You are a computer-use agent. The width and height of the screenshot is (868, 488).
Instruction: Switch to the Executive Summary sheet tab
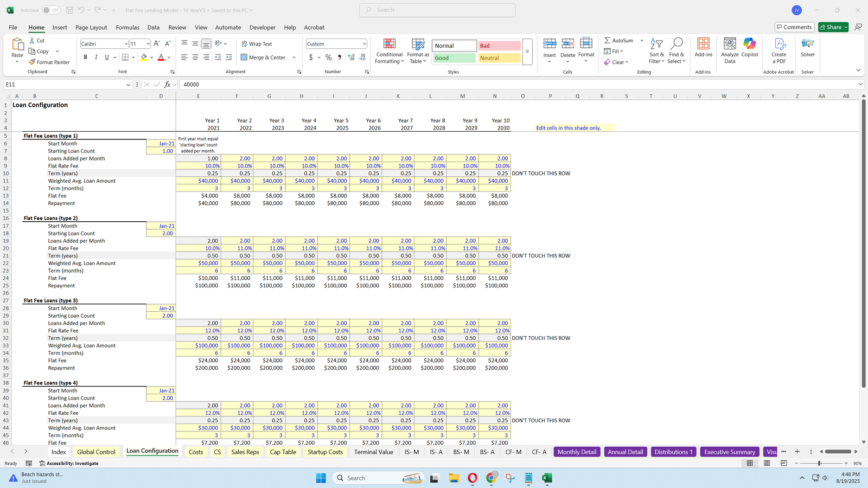(729, 452)
